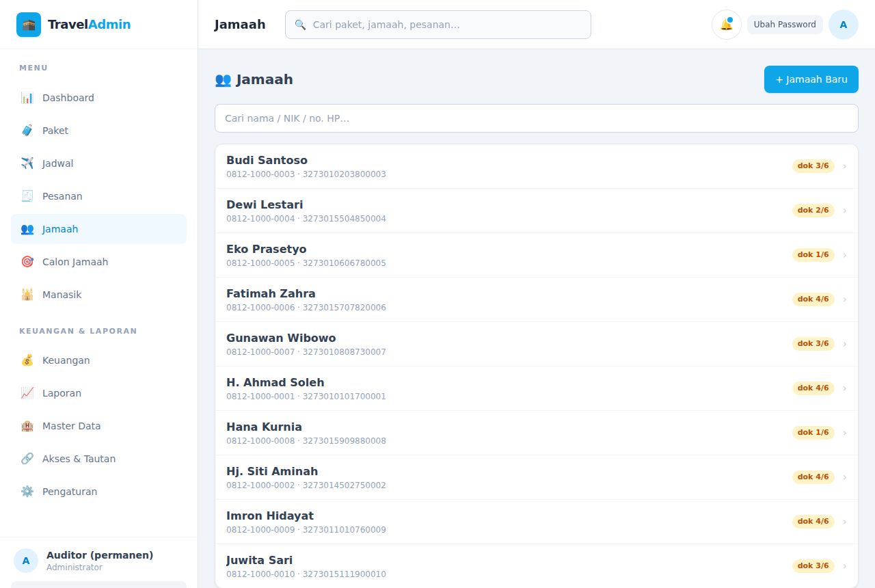Go to Pesanan menu item
This screenshot has width=875, height=588.
coord(98,196)
